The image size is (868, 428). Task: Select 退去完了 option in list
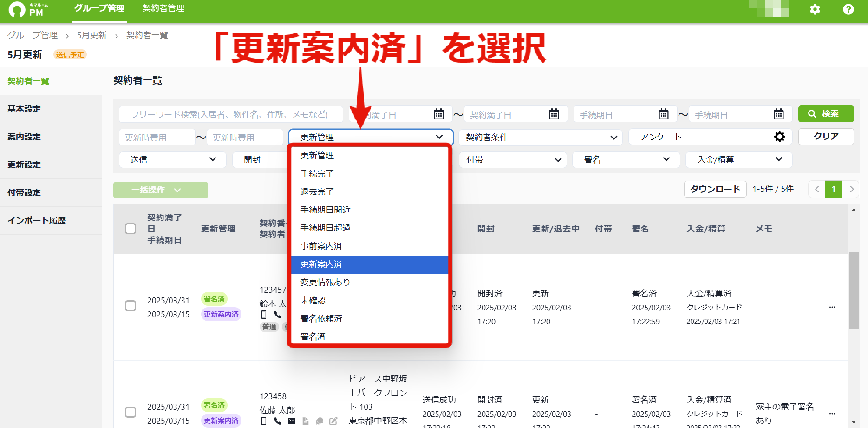[370, 192]
